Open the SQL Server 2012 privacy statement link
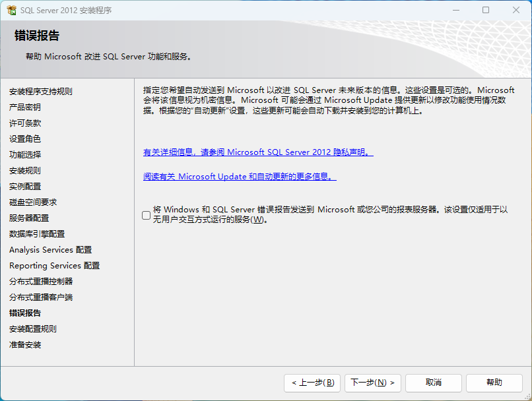This screenshot has height=401, width=532. pyautogui.click(x=258, y=152)
